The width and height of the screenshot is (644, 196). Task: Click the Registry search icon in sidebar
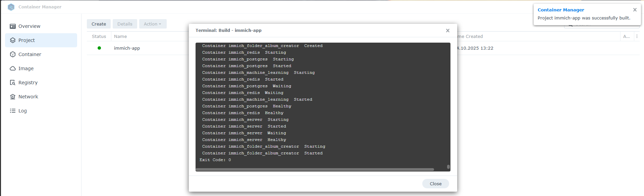[x=13, y=83]
